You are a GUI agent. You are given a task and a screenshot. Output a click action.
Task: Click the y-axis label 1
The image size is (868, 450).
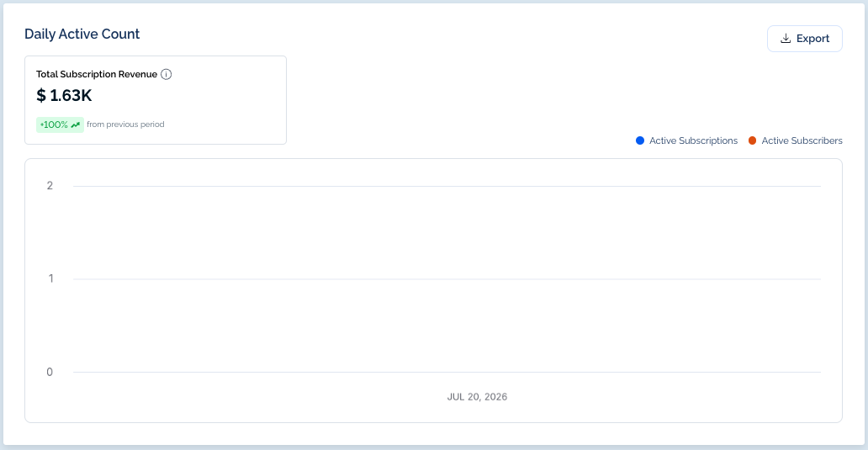click(x=51, y=278)
